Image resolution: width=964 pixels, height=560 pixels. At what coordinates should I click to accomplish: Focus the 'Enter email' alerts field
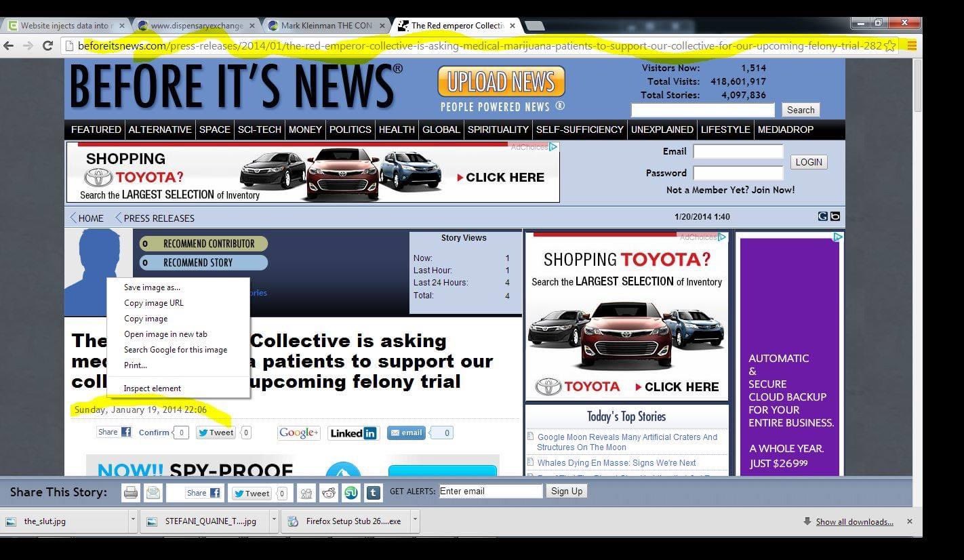pyautogui.click(x=491, y=491)
